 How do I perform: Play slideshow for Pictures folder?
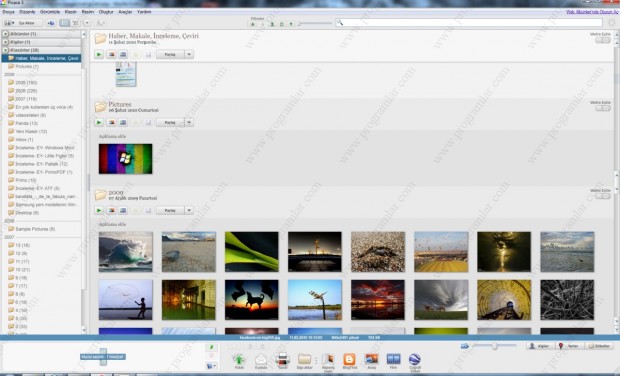click(99, 123)
